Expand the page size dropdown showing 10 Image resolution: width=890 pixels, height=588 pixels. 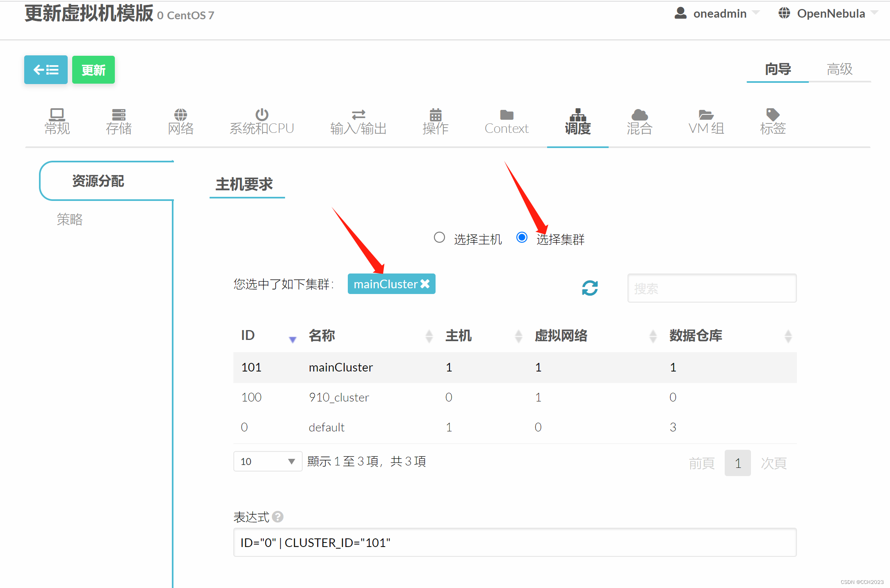click(x=267, y=461)
